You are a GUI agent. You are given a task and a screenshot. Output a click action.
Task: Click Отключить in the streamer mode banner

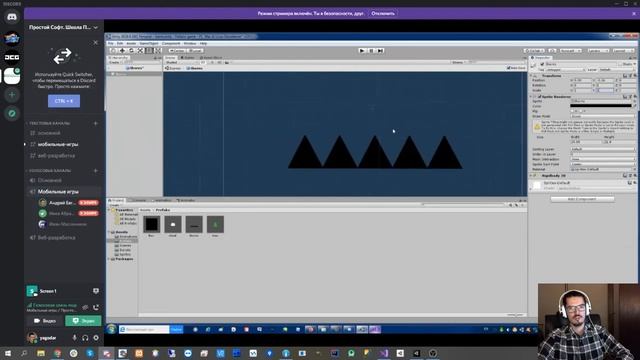[383, 13]
